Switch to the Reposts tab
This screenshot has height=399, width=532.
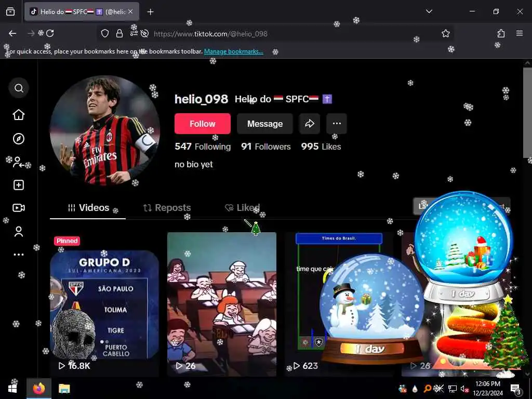[167, 208]
